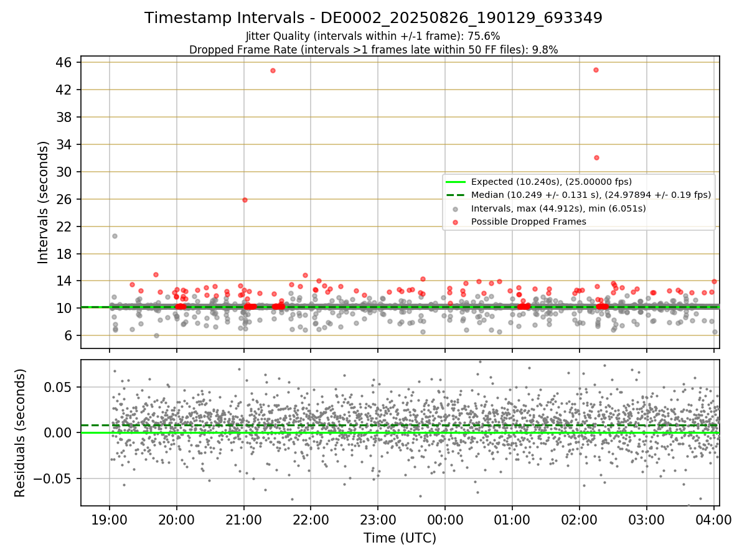Click the red outlier near 45 seconds after 21:00
Screen dimensions: 747x560
273,70
